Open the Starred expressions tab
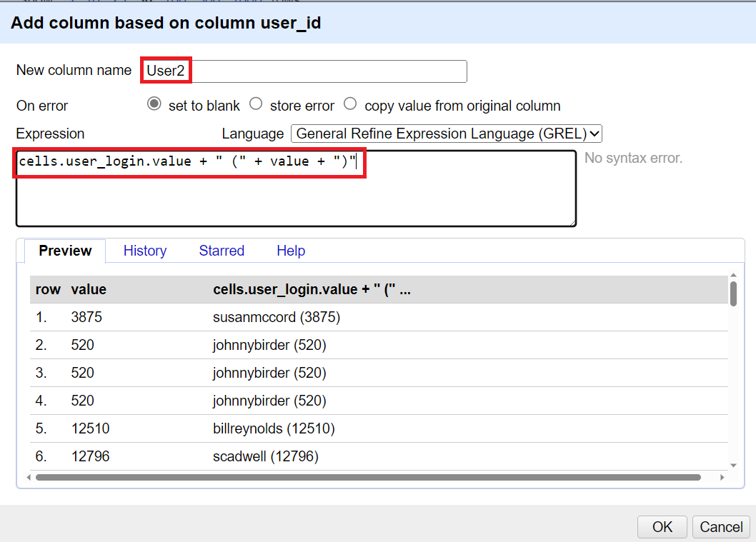This screenshot has width=756, height=542. coord(221,251)
